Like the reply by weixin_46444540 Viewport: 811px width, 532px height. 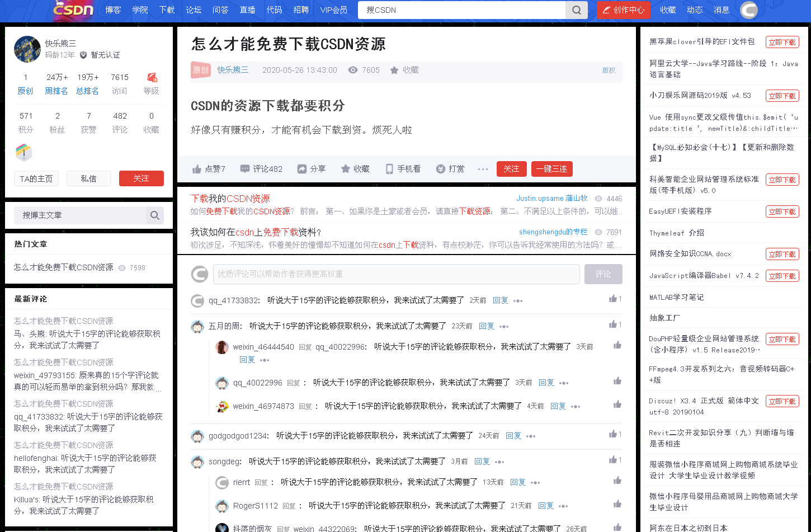pyautogui.click(x=617, y=345)
